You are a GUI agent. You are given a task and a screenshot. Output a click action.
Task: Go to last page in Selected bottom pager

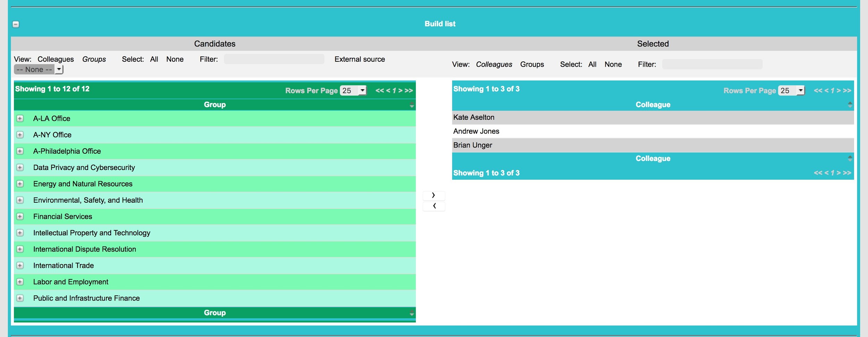[847, 173]
